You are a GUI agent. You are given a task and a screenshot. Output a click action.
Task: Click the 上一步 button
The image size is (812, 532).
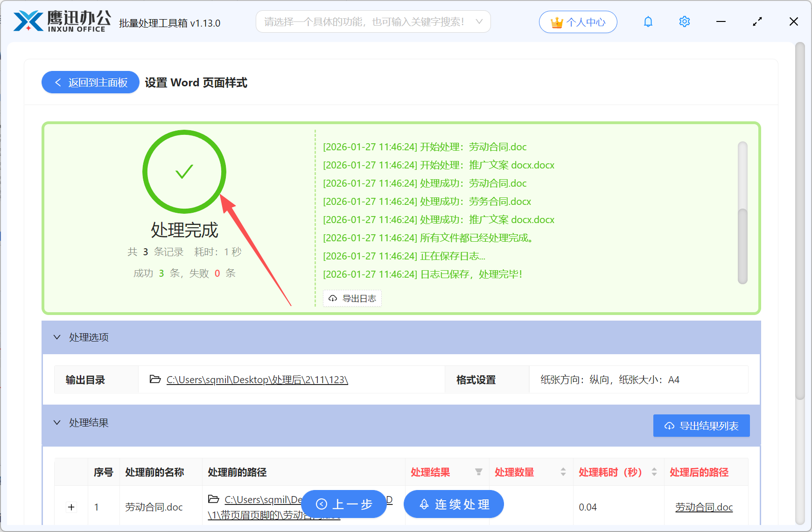coord(344,504)
